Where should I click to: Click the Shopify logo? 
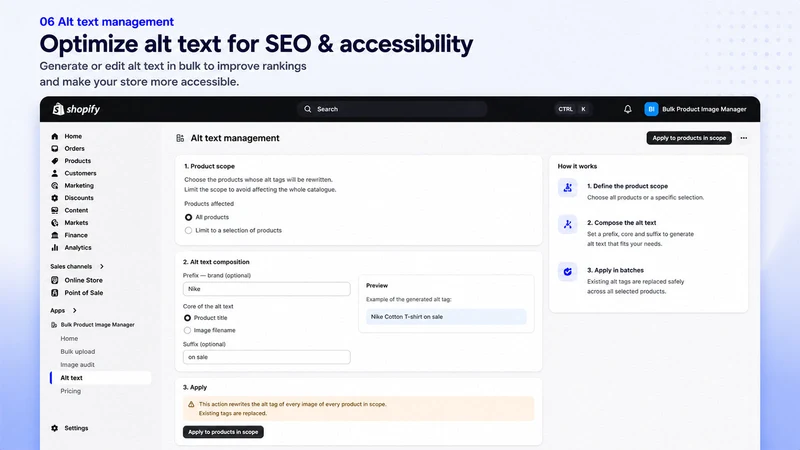tap(76, 109)
